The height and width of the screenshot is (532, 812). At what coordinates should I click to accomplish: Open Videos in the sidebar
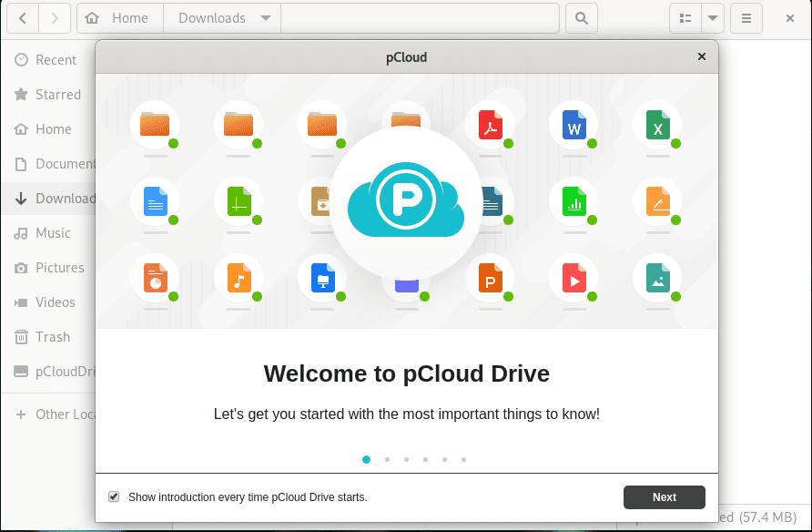pos(48,302)
